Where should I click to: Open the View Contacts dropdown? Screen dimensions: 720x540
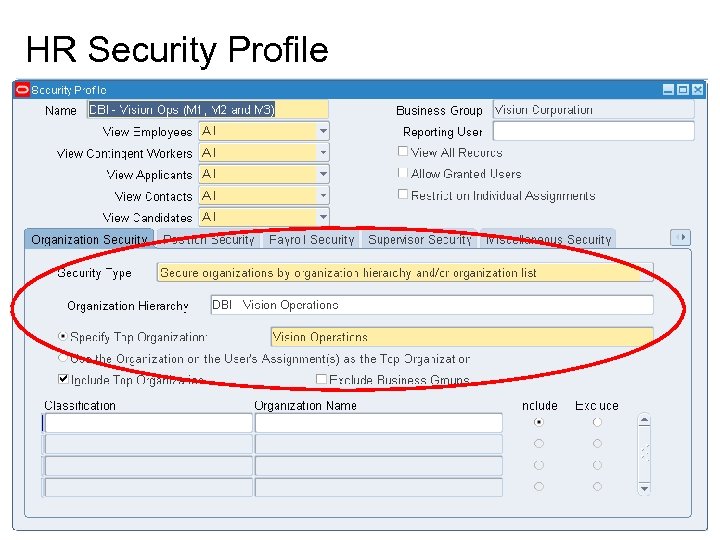tap(323, 196)
